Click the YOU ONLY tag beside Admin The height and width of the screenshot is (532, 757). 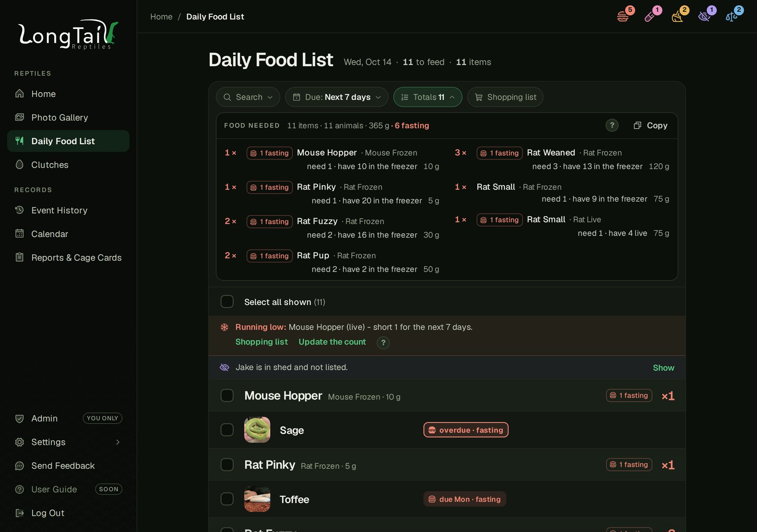tap(103, 419)
